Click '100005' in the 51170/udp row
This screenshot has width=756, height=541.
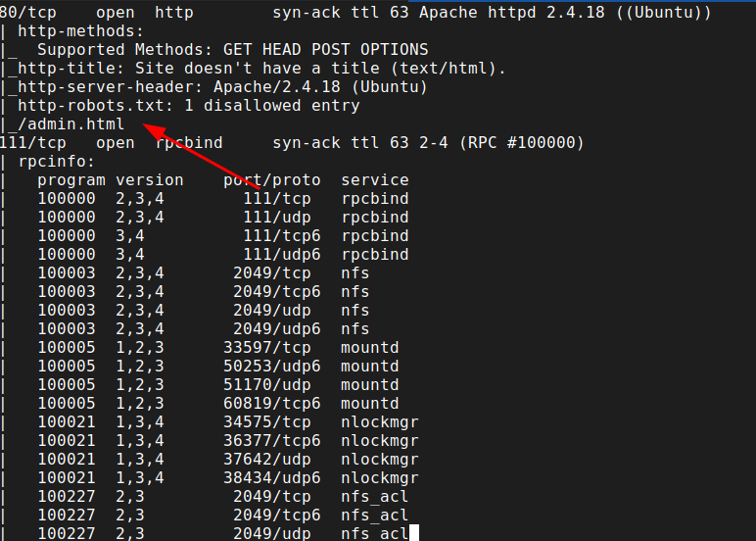point(67,385)
